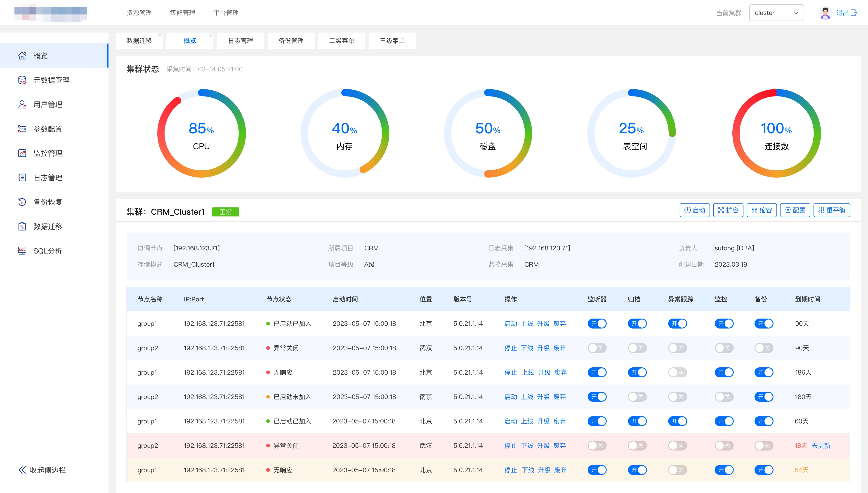Click the 启动 power button
Screen dimensions: 868x493
(695, 210)
